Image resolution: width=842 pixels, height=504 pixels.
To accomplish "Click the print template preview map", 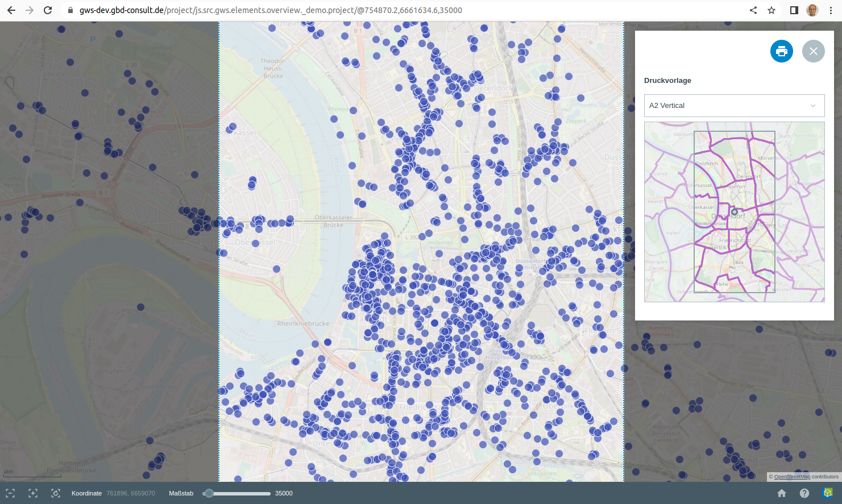I will pos(734,212).
